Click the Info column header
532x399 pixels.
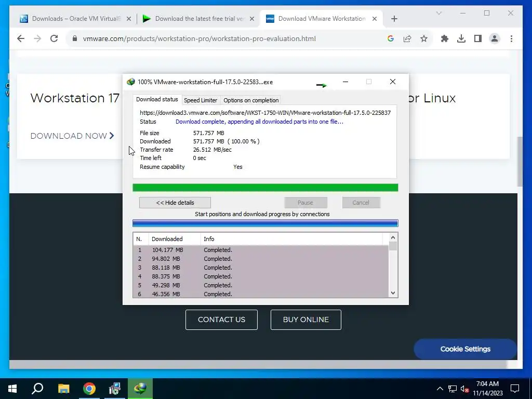(x=292, y=239)
